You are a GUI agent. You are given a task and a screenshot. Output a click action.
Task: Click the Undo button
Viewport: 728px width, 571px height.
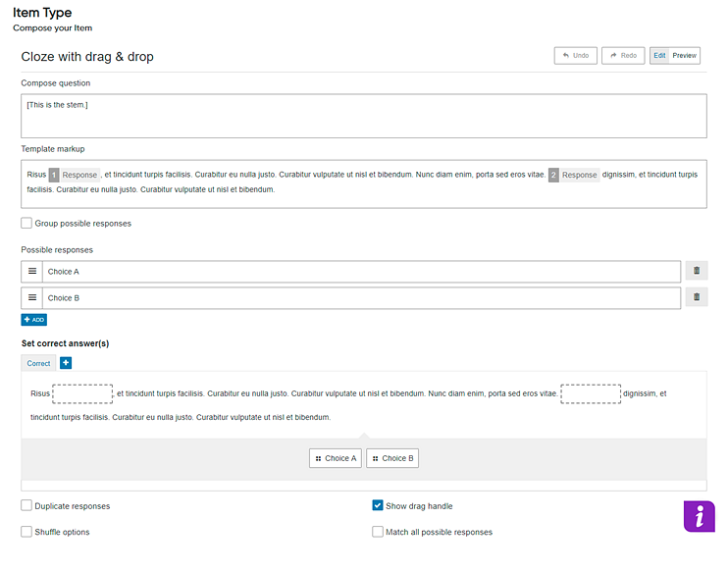click(575, 56)
